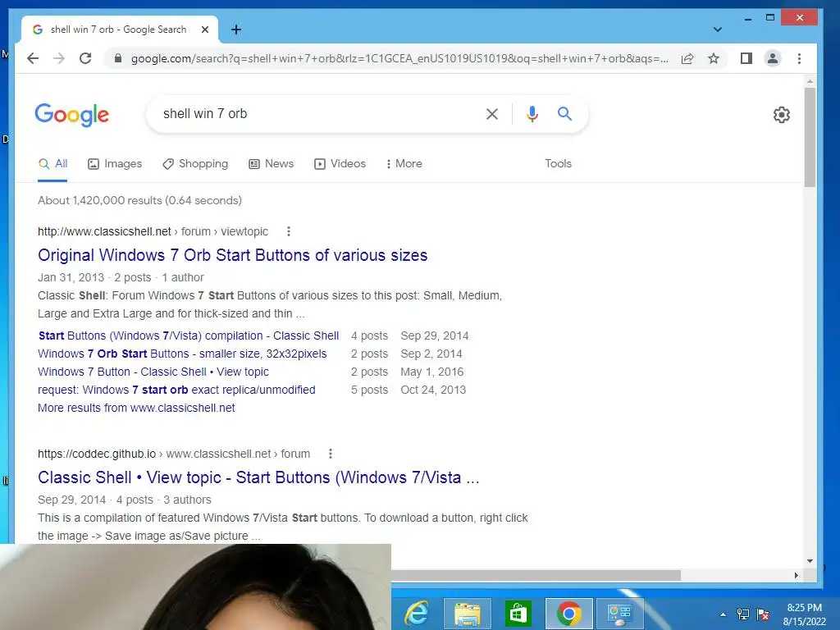840x630 pixels.
Task: Clear the search box with the X
Action: (492, 113)
